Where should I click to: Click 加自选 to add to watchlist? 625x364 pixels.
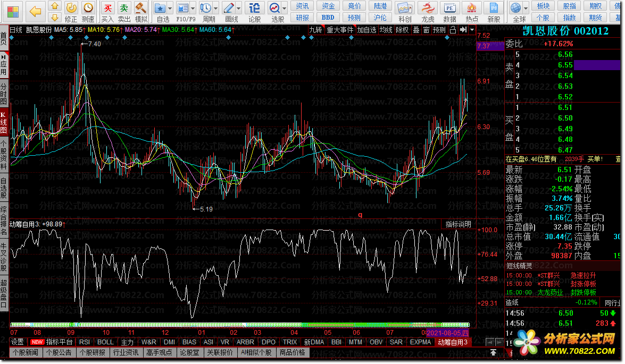[x=366, y=30]
